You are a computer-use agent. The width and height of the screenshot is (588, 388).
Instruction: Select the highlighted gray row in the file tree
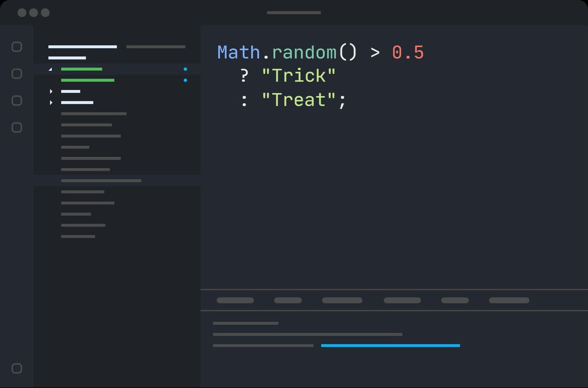[x=117, y=180]
